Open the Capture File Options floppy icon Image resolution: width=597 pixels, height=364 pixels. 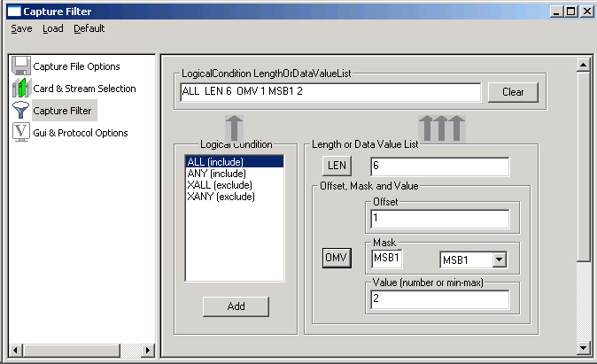click(x=21, y=66)
